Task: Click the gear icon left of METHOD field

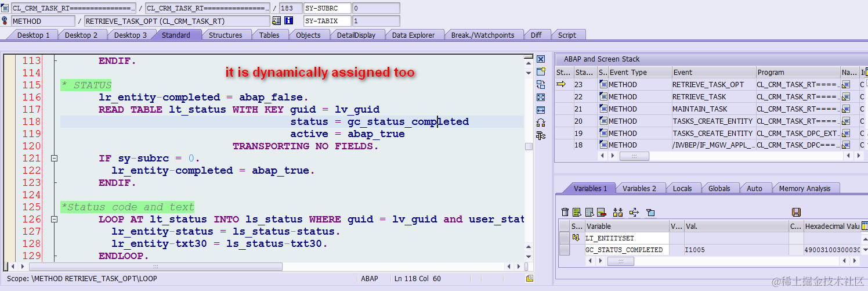Action: (5, 21)
